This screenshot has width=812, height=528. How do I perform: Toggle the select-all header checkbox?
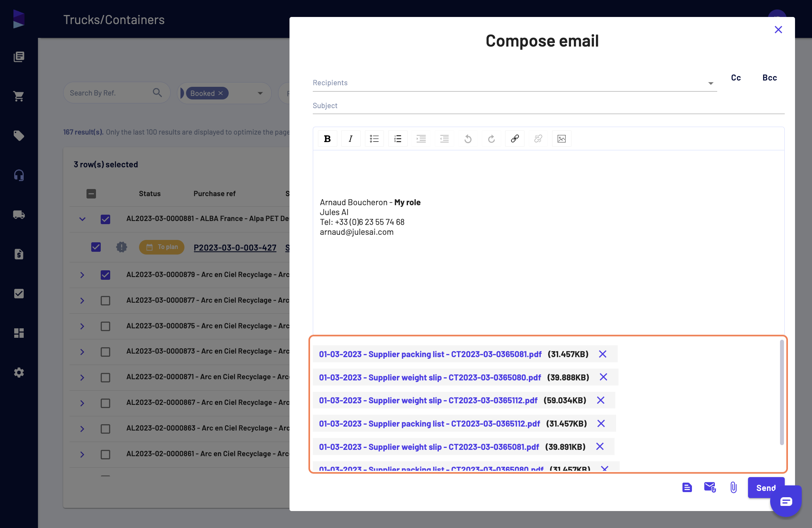[91, 194]
